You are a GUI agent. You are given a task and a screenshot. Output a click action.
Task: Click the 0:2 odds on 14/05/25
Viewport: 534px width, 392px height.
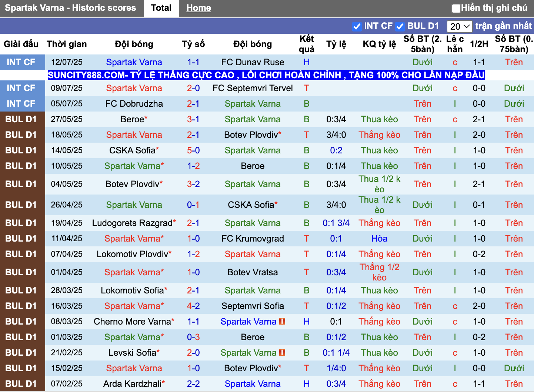tap(336, 150)
